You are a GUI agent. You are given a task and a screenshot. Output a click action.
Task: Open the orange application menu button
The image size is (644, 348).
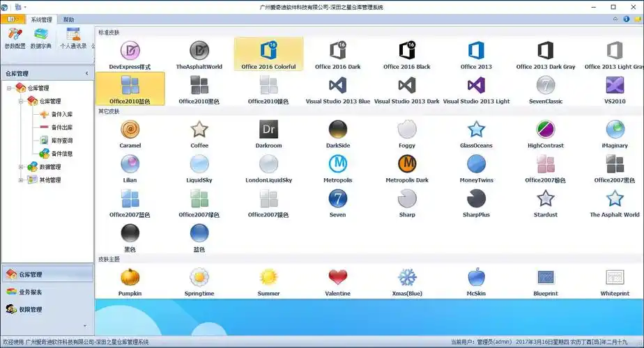[x=13, y=19]
